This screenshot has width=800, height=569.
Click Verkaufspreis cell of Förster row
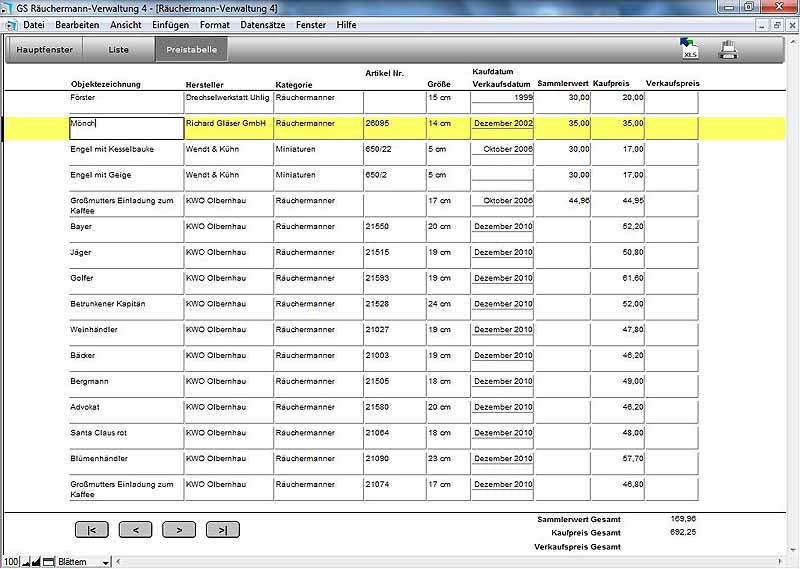pyautogui.click(x=671, y=101)
